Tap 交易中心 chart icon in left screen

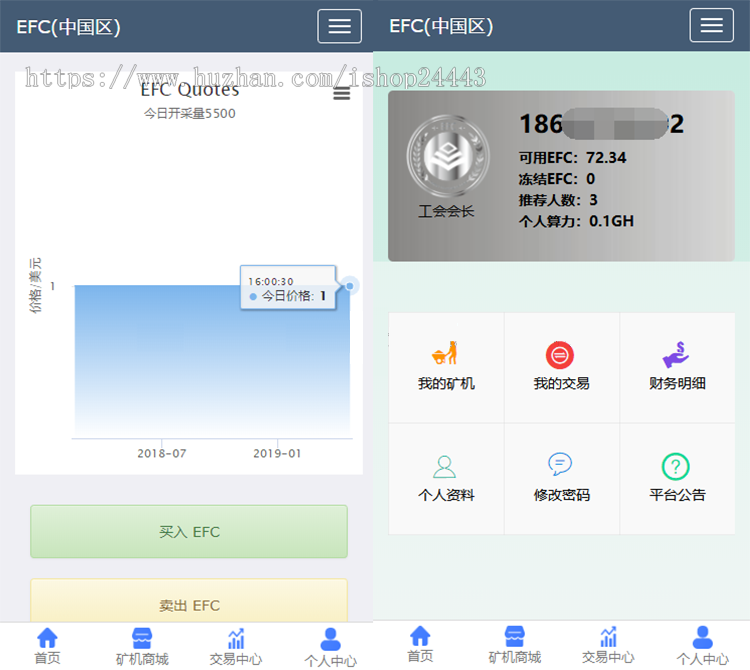[x=236, y=638]
